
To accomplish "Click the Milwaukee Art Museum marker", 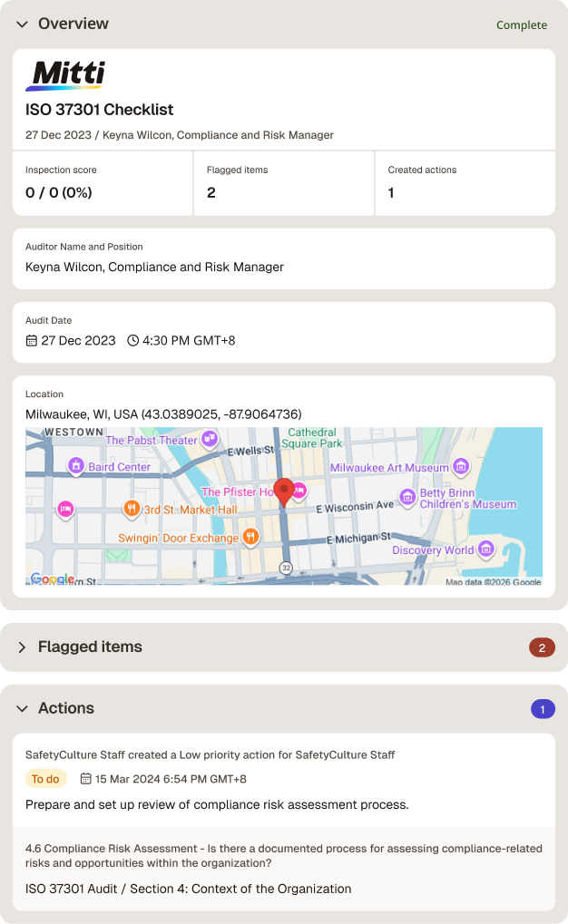I will click(x=461, y=467).
